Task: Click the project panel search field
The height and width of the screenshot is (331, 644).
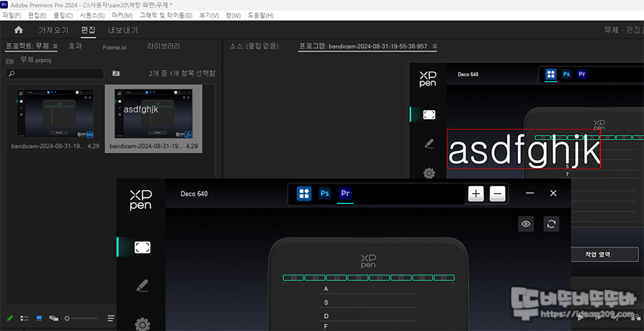Action: point(55,74)
